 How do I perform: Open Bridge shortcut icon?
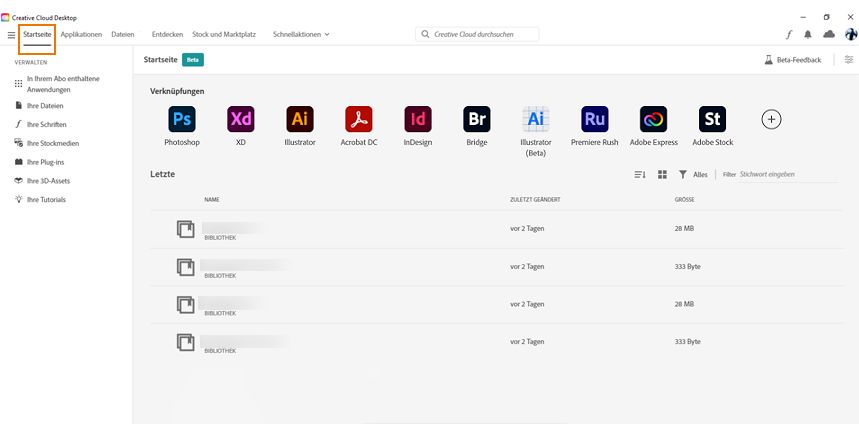click(x=477, y=119)
